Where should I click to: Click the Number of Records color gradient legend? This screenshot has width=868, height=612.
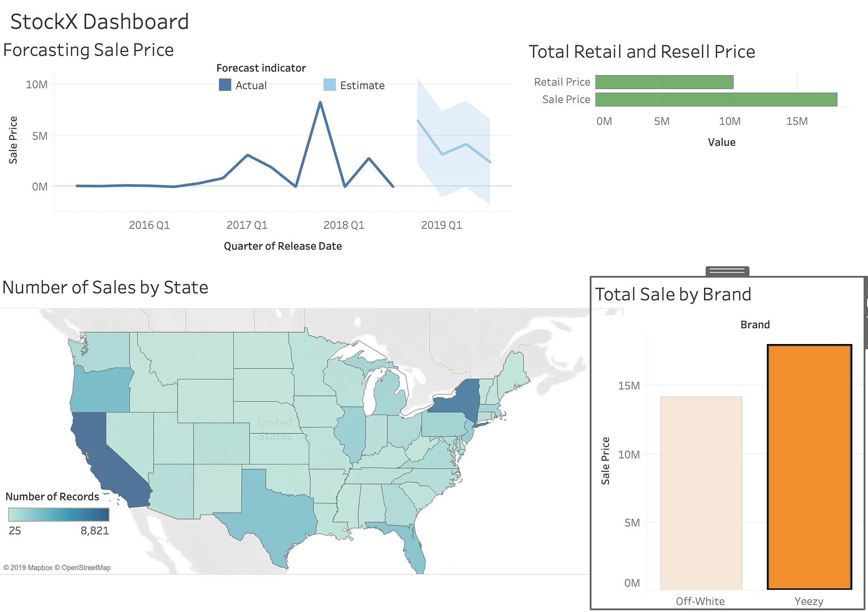click(x=59, y=515)
